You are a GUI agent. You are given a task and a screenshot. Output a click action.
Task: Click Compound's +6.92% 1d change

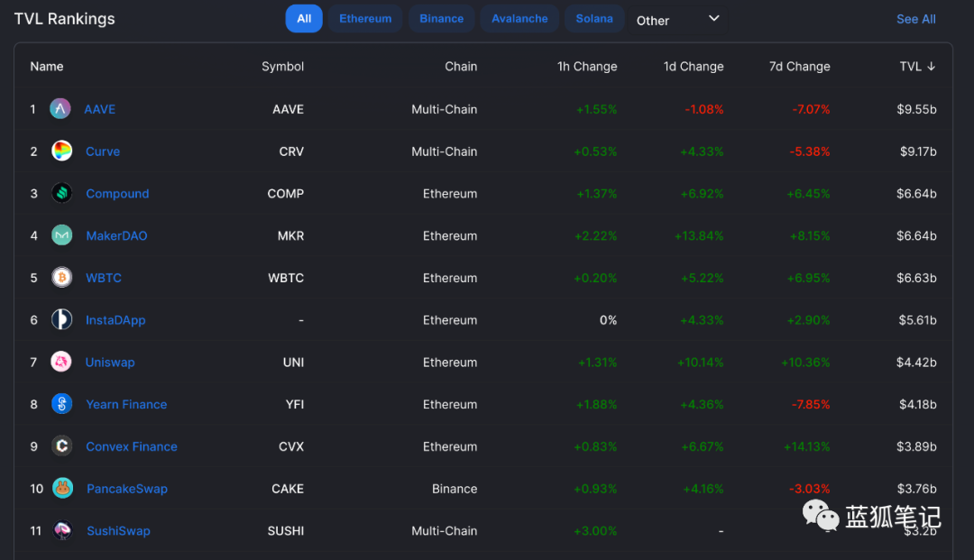(702, 194)
